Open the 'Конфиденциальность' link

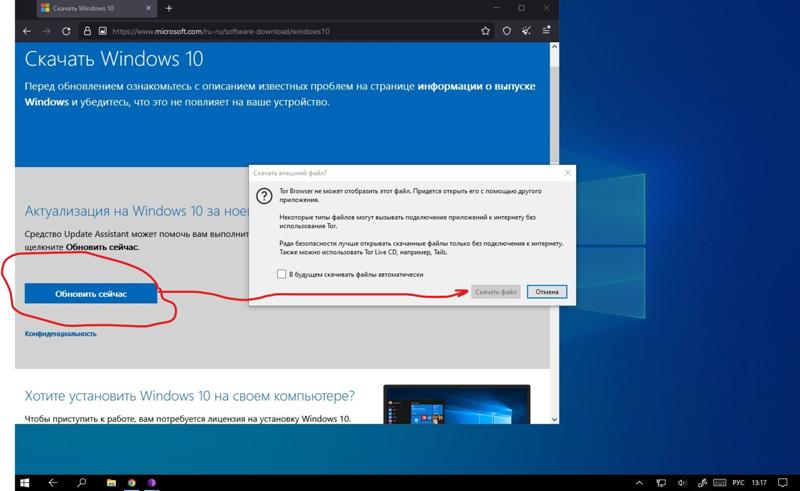pyautogui.click(x=60, y=333)
